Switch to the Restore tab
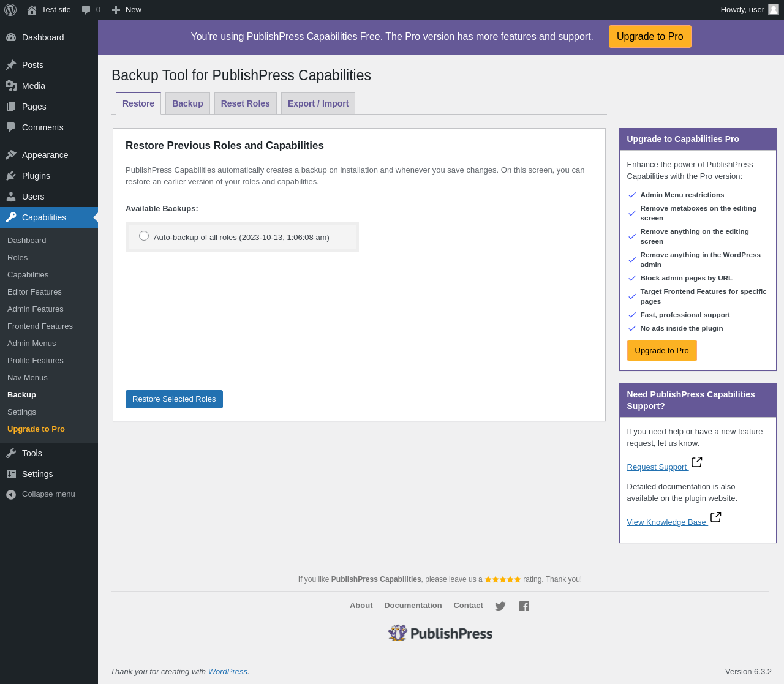784x684 pixels. [x=138, y=103]
